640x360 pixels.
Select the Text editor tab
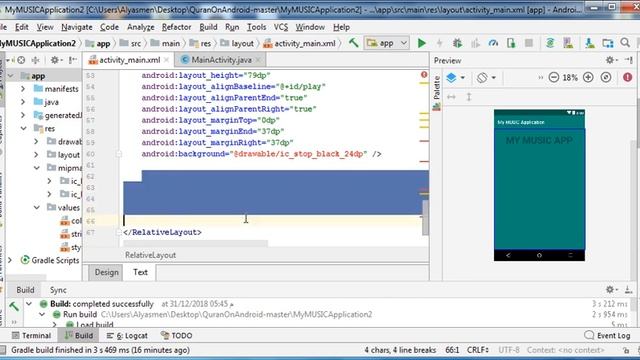[x=140, y=272]
